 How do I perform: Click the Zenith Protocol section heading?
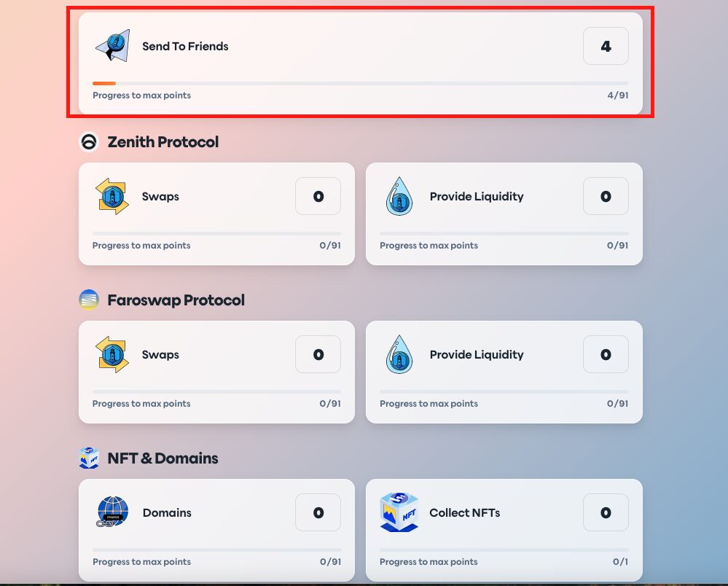163,142
